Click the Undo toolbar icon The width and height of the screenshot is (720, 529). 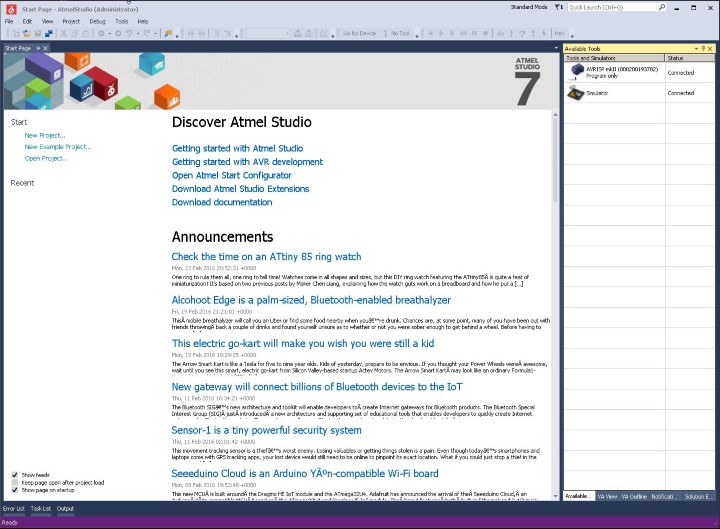tap(129, 34)
